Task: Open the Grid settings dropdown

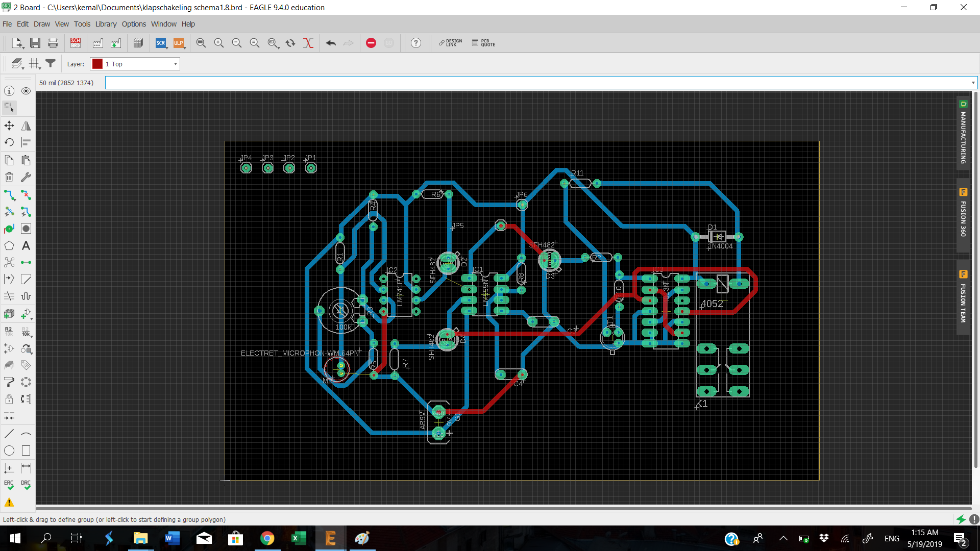Action: pyautogui.click(x=35, y=64)
